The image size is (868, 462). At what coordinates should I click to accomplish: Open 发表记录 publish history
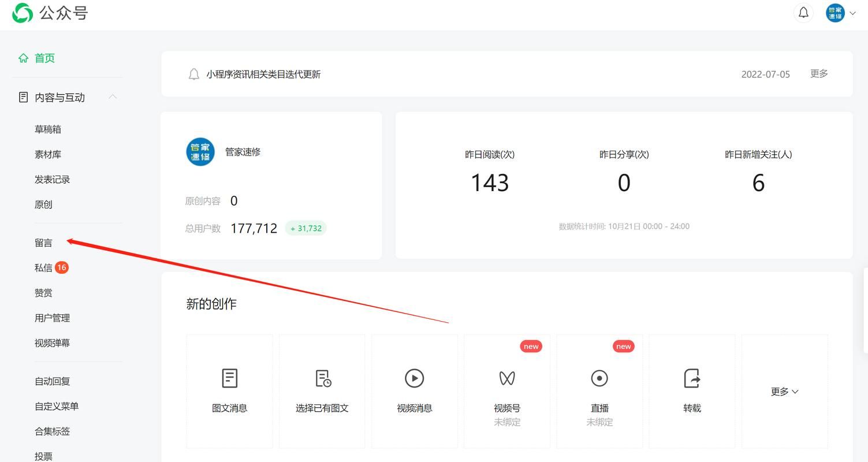[52, 180]
